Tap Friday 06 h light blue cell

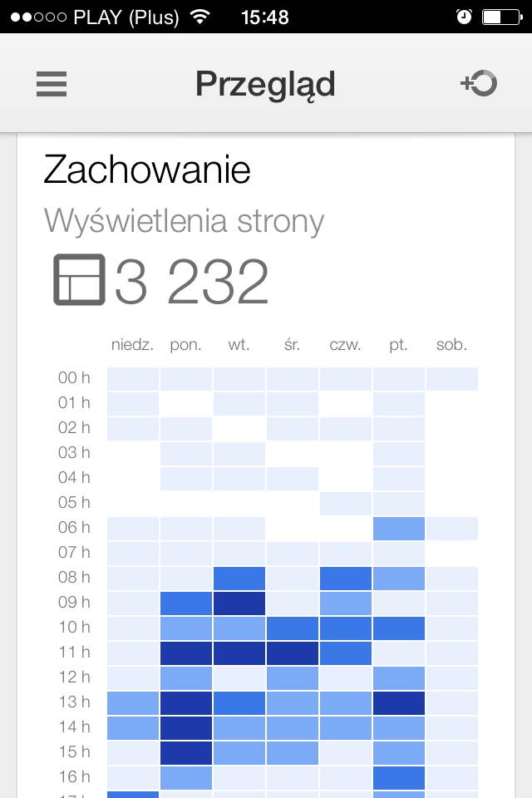pyautogui.click(x=398, y=528)
